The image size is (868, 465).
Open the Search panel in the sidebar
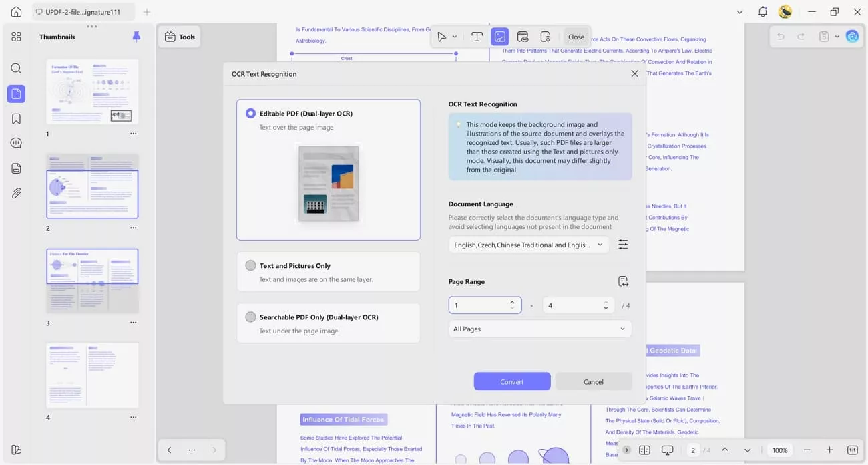coord(16,68)
